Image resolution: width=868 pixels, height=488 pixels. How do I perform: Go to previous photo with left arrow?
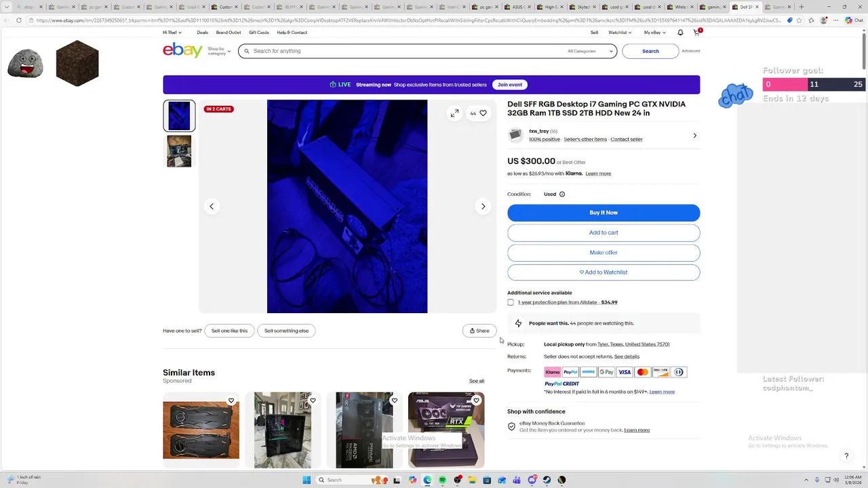pyautogui.click(x=212, y=206)
